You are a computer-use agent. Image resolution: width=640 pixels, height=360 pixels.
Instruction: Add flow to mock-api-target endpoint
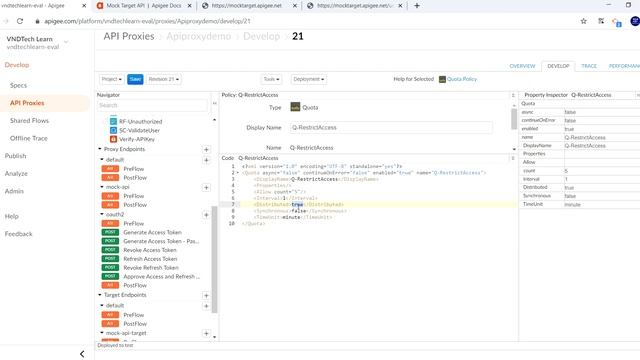tap(206, 333)
